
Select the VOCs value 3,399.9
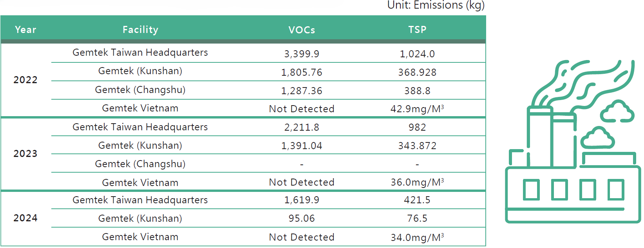click(302, 54)
